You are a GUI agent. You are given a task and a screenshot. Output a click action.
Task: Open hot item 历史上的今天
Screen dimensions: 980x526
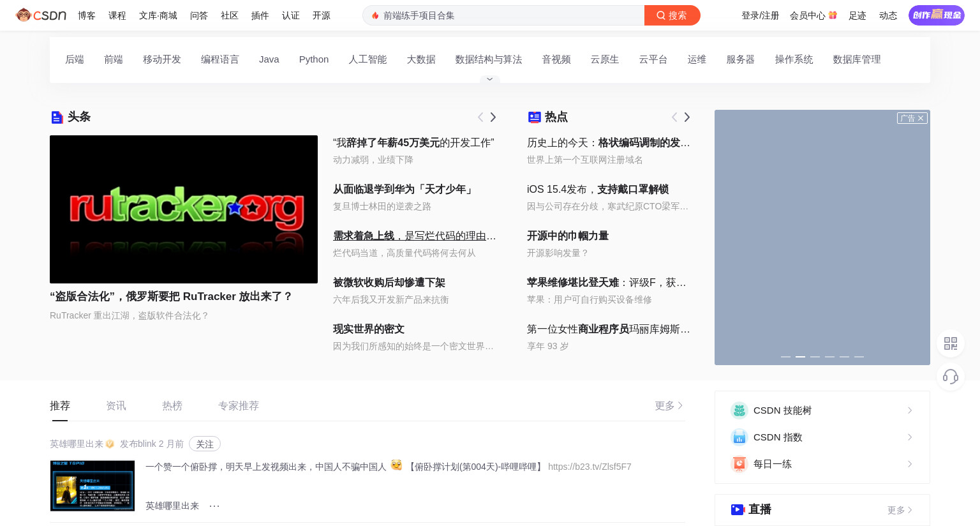pos(609,142)
